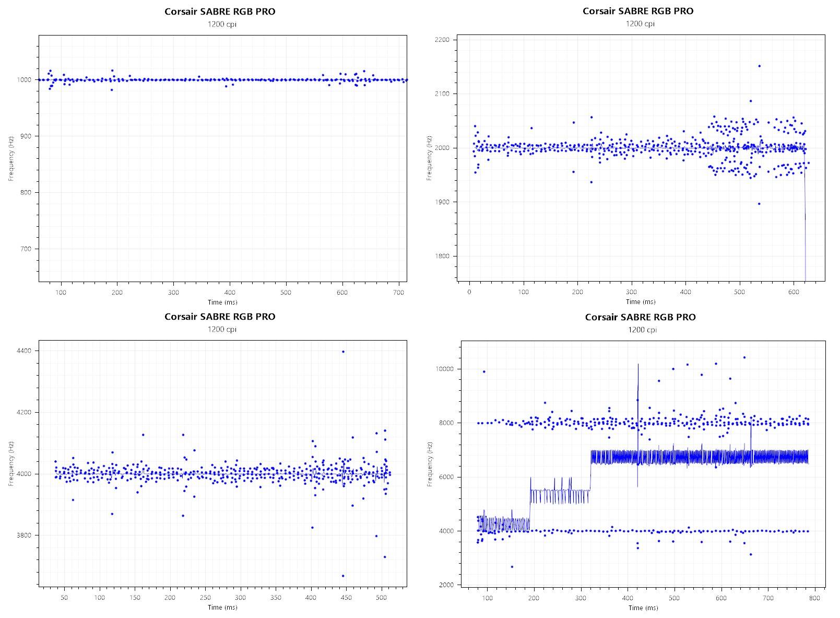Screen dimensions: 840x618
Task: Click the 50 time axis label
Action: tap(64, 597)
